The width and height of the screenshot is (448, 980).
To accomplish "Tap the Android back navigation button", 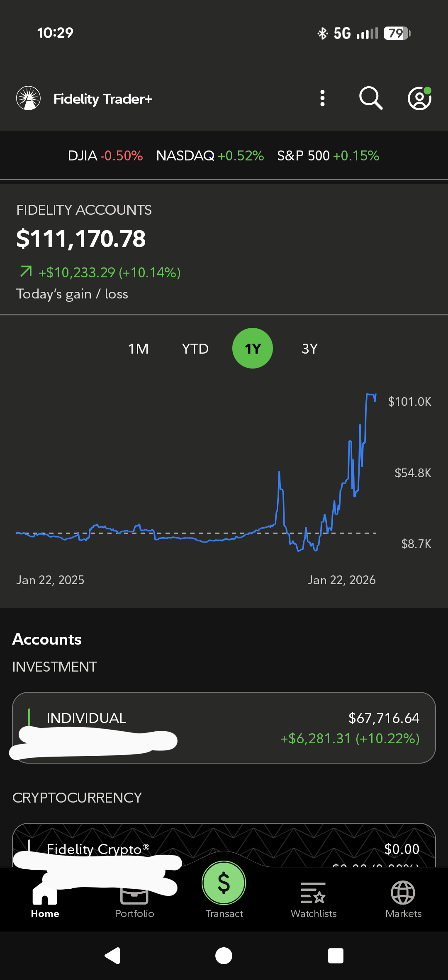I will coord(112,956).
